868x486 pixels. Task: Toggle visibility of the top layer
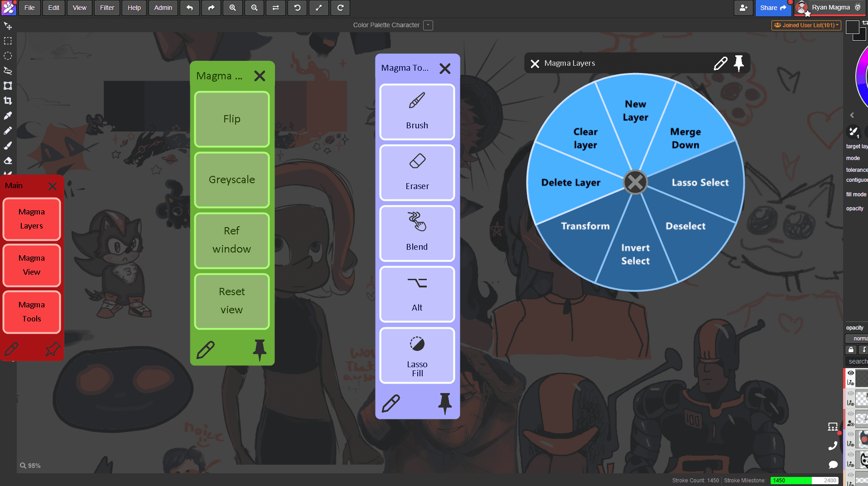(851, 373)
